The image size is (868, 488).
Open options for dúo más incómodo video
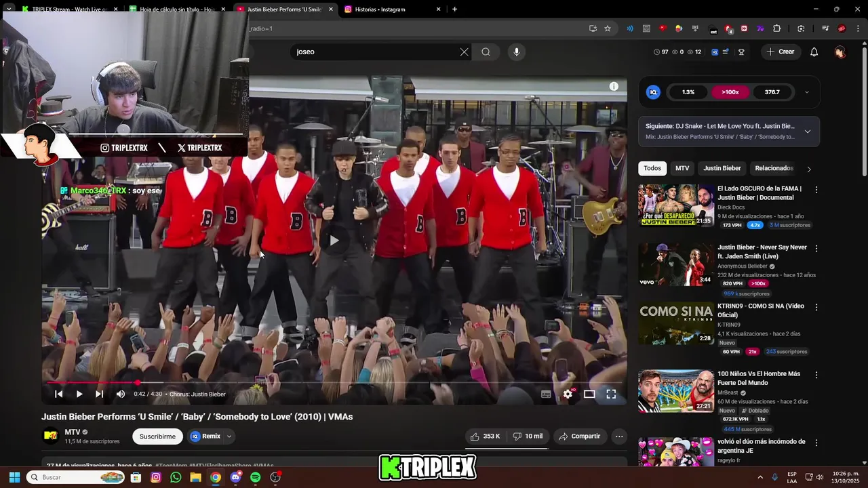point(816,443)
